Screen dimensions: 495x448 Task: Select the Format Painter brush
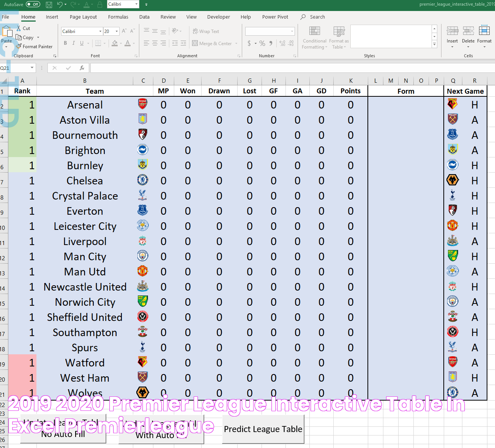(x=19, y=46)
